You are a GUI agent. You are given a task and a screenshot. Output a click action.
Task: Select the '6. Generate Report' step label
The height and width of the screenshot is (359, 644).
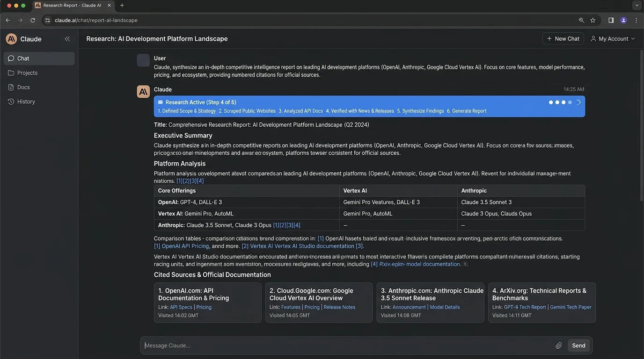click(467, 111)
